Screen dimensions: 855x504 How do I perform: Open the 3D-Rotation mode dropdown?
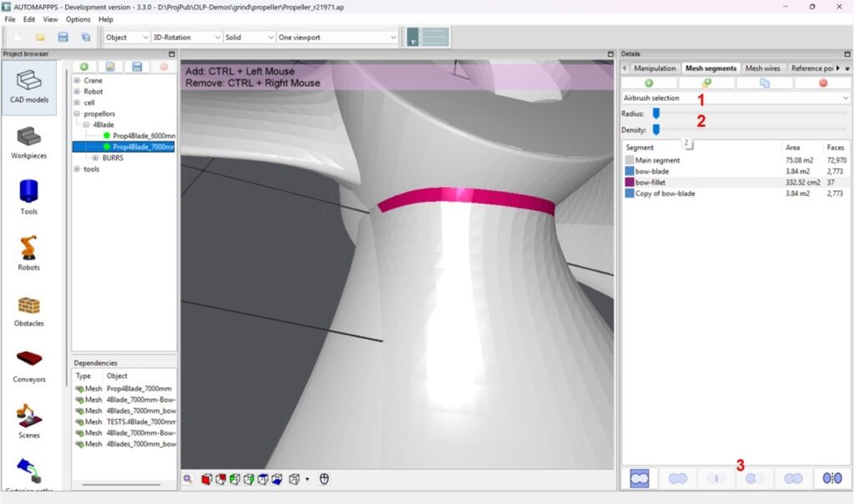(187, 38)
